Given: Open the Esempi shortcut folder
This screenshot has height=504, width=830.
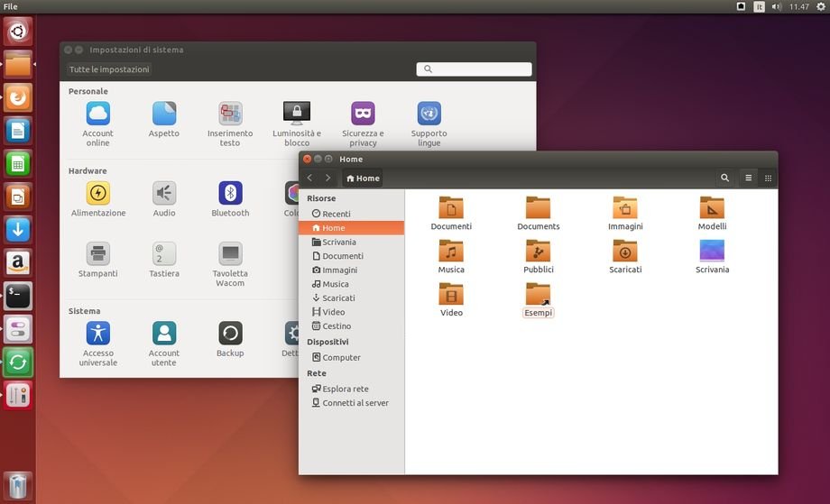Looking at the screenshot, I should coord(538,296).
